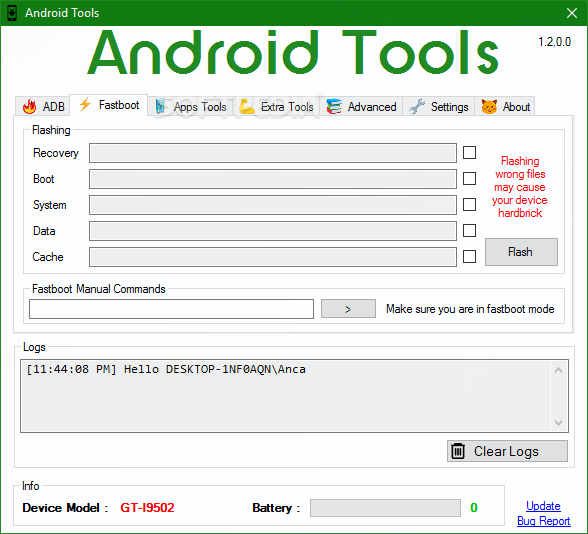588x534 pixels.
Task: Toggle the Data partition checkbox
Action: click(x=469, y=231)
